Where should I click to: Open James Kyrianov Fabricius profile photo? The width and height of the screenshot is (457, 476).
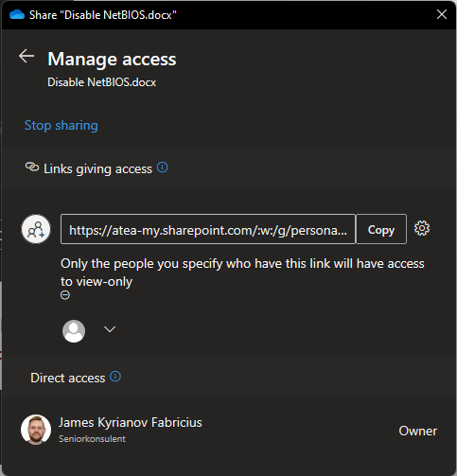coord(36,430)
